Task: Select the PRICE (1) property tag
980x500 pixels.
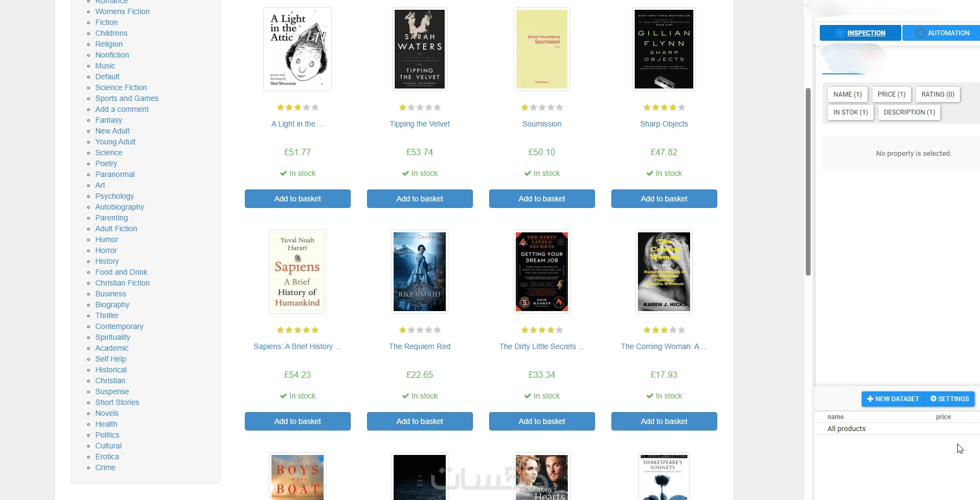Action: coord(892,94)
